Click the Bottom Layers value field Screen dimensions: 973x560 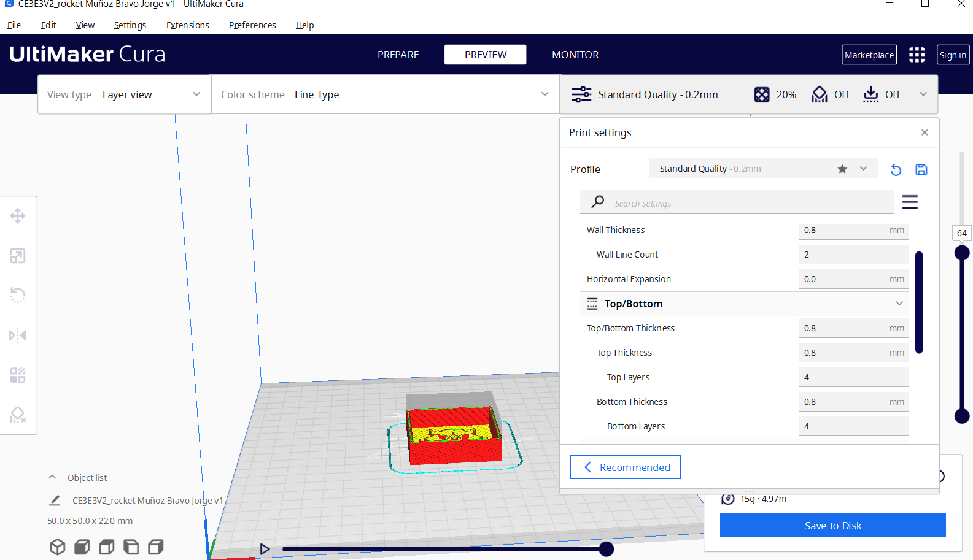tap(854, 426)
